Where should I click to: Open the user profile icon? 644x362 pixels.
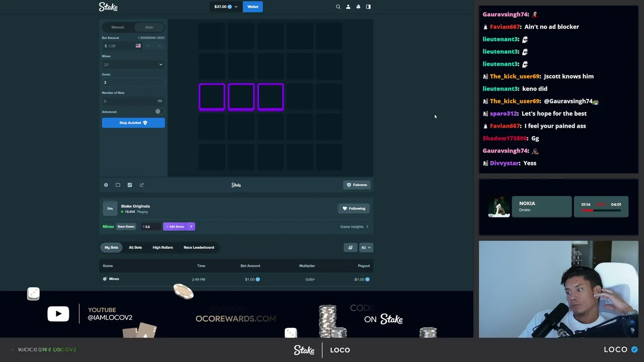348,7
